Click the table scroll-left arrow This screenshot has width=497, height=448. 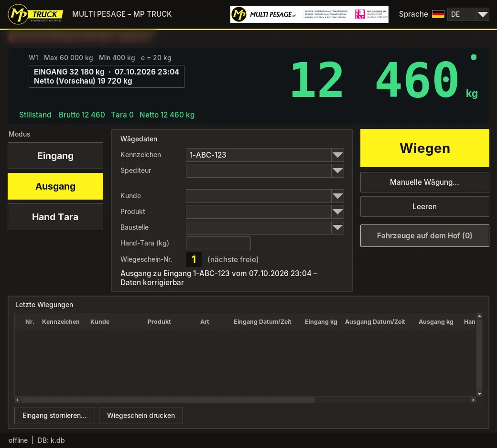17,400
